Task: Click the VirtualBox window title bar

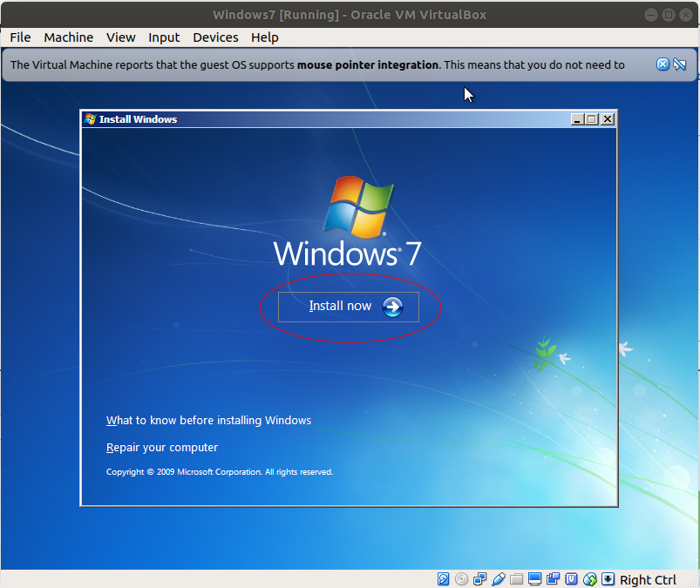Action: pos(350,15)
